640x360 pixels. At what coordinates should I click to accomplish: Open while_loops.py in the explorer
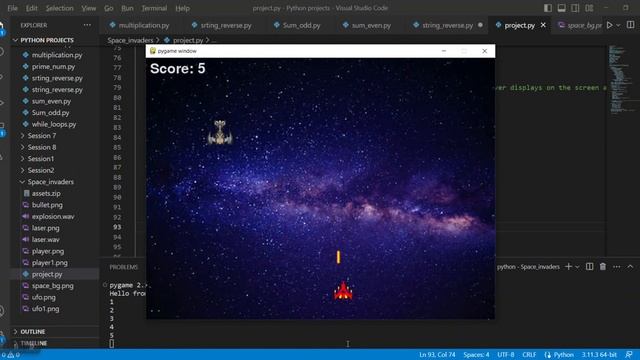click(54, 124)
